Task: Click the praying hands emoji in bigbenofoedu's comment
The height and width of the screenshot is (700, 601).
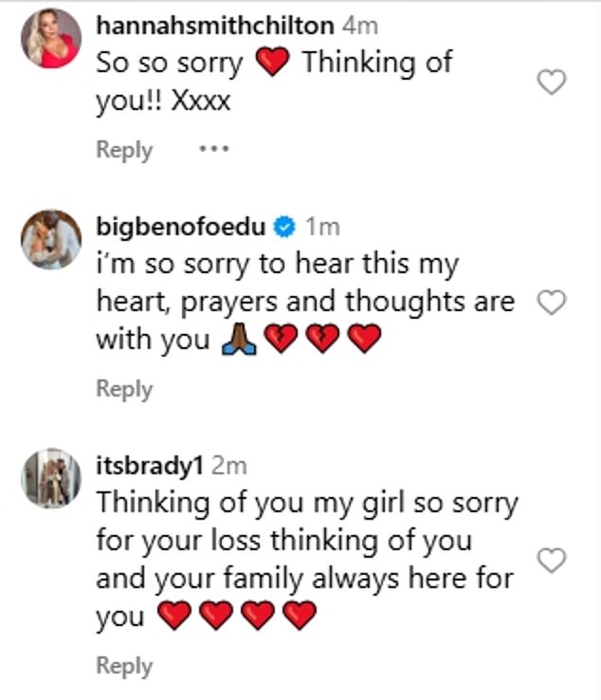Action: pos(237,341)
